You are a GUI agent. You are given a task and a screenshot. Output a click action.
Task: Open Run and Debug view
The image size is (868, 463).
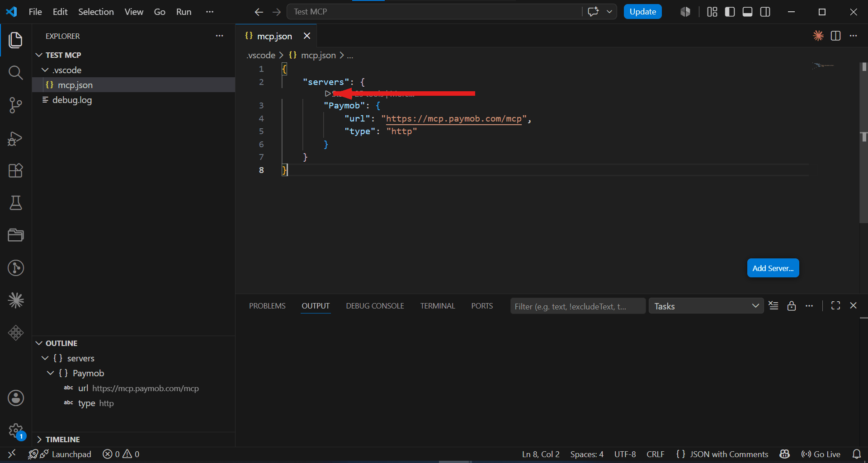(x=16, y=138)
